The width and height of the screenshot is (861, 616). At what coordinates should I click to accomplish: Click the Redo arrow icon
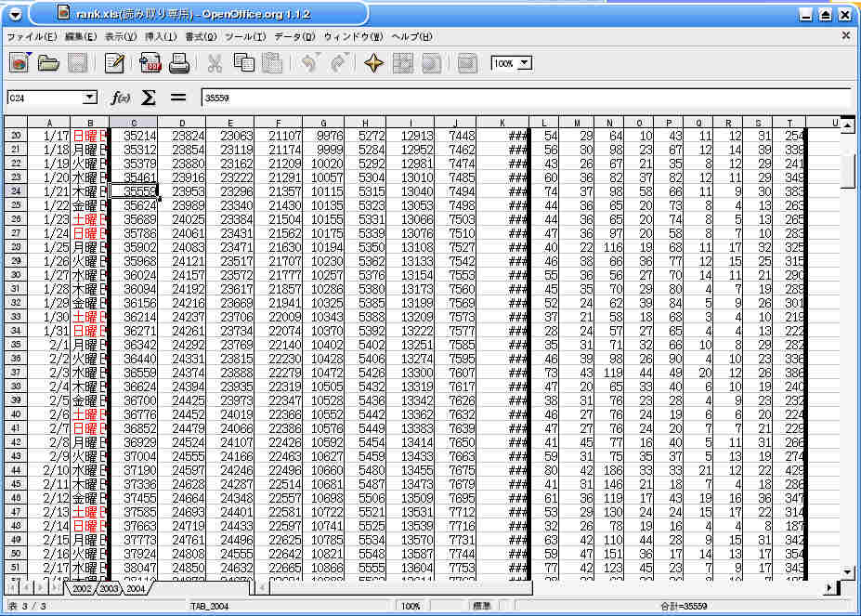[x=338, y=63]
